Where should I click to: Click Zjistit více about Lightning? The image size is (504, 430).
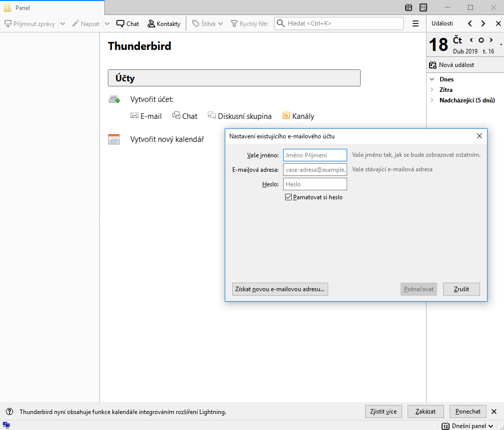click(384, 412)
